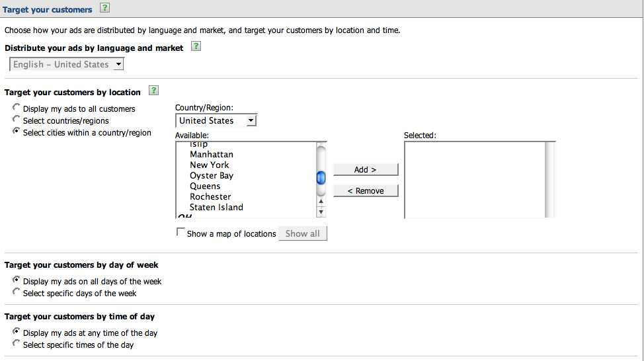The height and width of the screenshot is (361, 644).
Task: Click the Add > button
Action: point(365,170)
